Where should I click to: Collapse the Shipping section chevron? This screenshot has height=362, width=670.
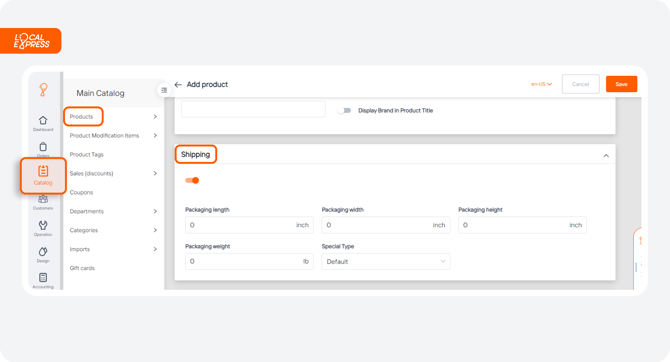pos(606,156)
